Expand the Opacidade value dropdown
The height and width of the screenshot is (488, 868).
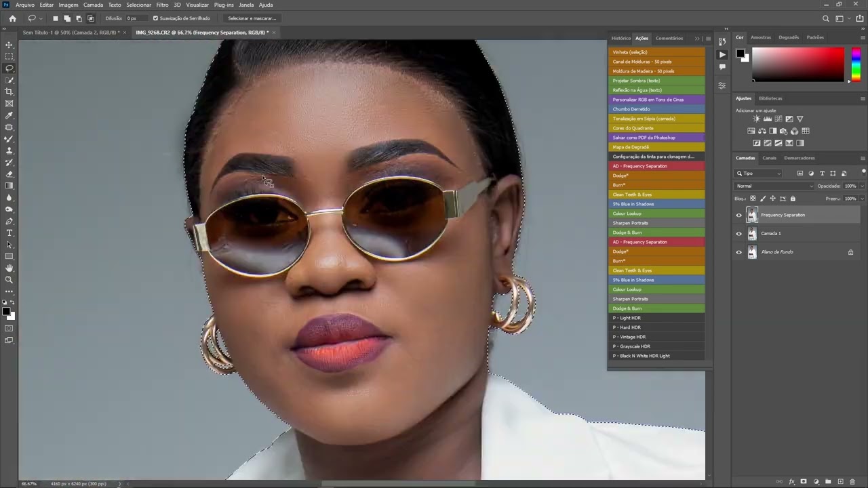863,186
